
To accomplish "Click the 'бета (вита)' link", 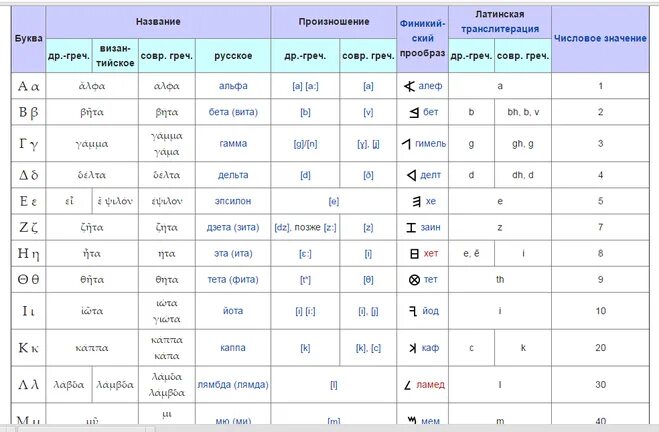I will click(x=233, y=112).
